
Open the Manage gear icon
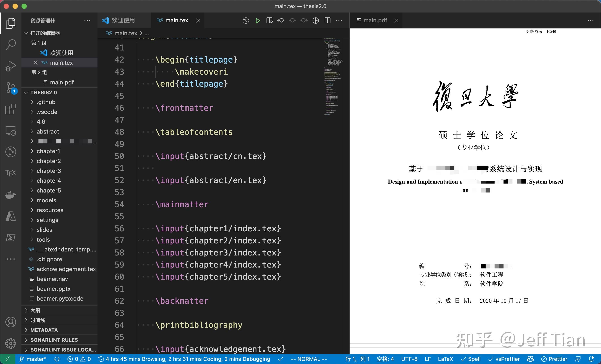tap(11, 343)
